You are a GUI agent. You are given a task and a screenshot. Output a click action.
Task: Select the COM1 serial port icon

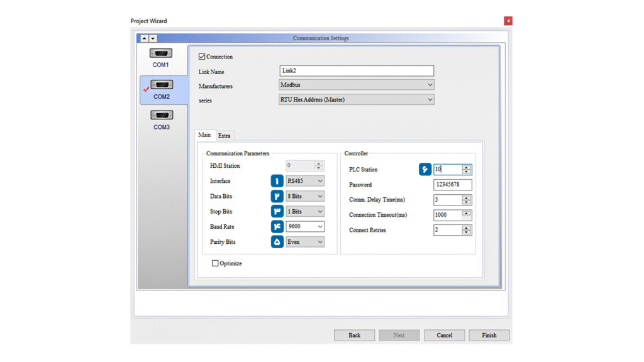(161, 54)
